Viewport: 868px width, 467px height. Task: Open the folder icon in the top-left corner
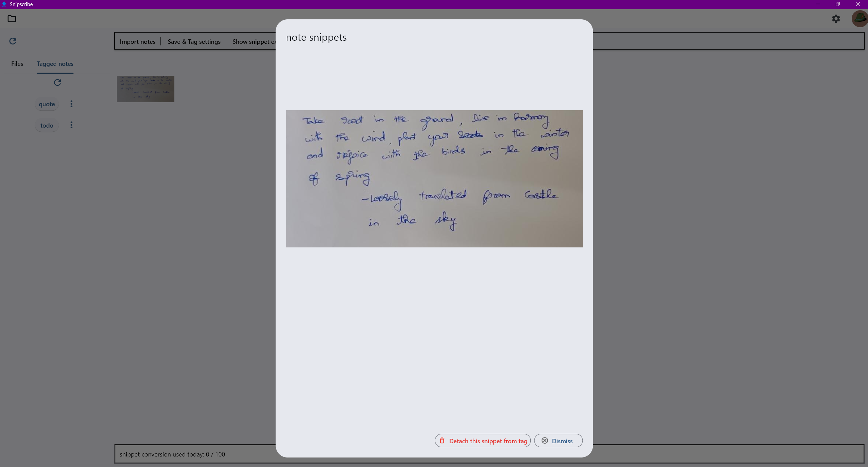coord(12,19)
